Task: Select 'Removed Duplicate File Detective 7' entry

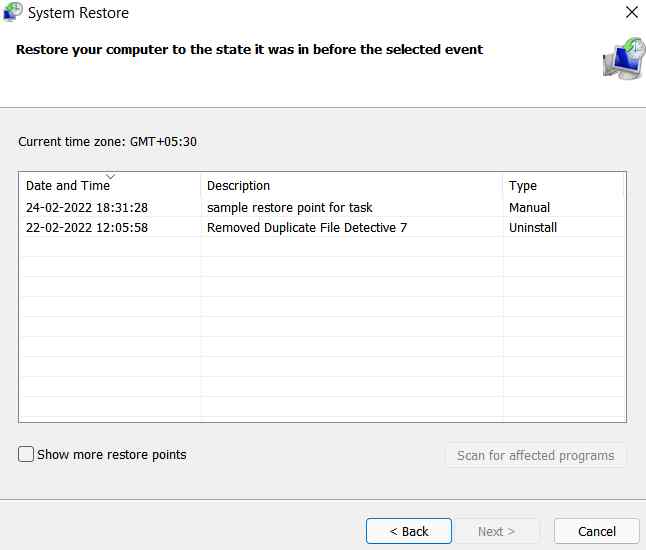Action: click(x=307, y=227)
